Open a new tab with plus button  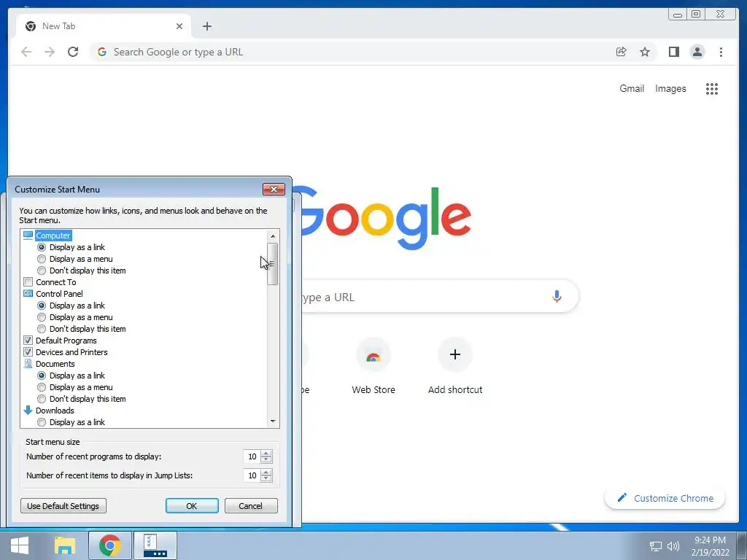click(x=206, y=26)
